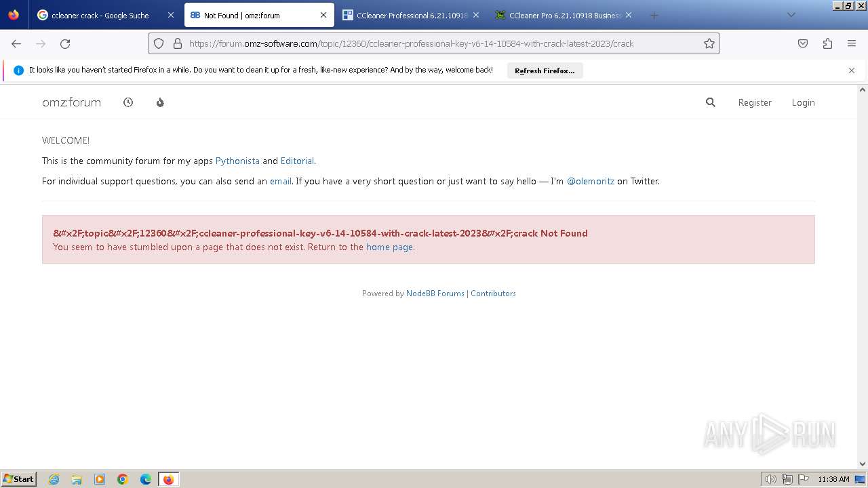This screenshot has width=868, height=488.
Task: Close the 'Not Found | omz:forum' tab
Action: [x=323, y=15]
